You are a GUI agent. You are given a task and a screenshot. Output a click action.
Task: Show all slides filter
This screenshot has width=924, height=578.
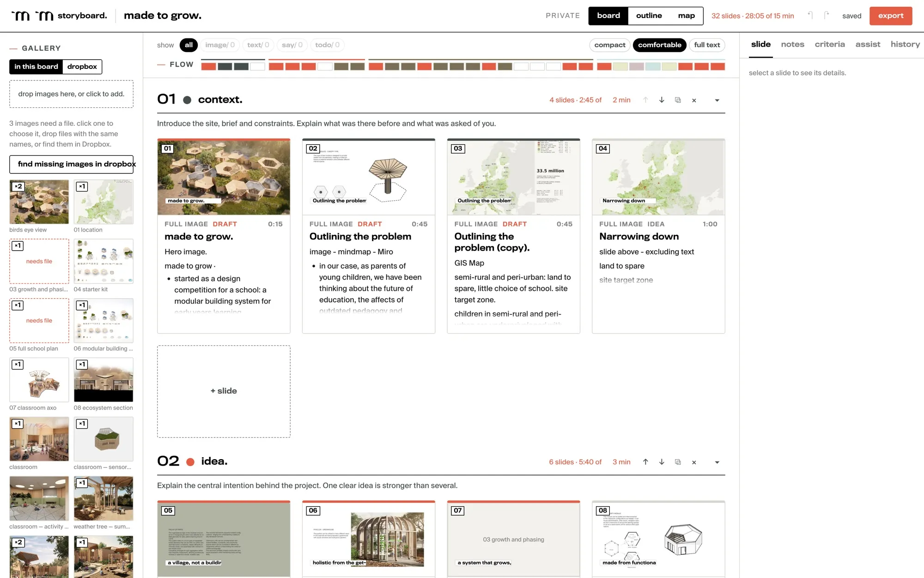point(188,45)
